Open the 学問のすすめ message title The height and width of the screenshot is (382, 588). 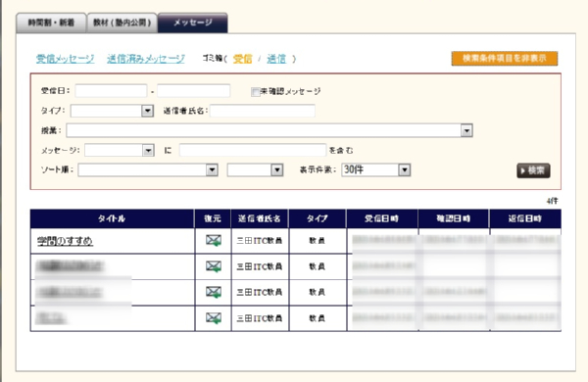(x=65, y=241)
